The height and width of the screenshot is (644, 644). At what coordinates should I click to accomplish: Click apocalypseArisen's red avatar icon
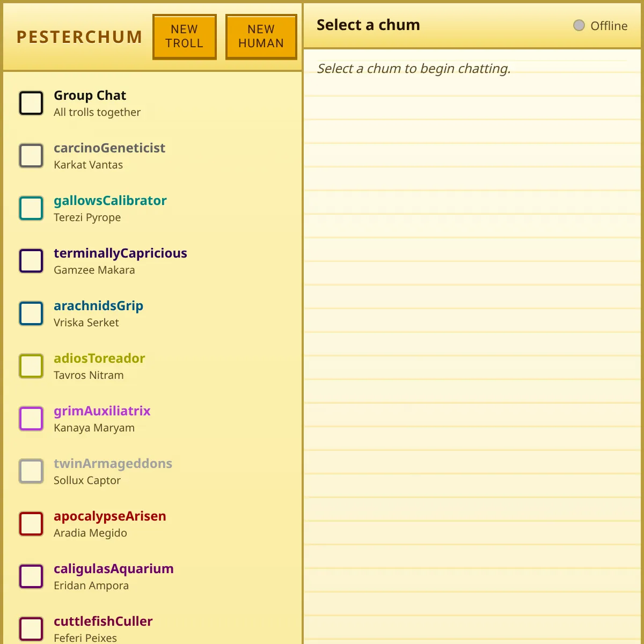click(31, 524)
